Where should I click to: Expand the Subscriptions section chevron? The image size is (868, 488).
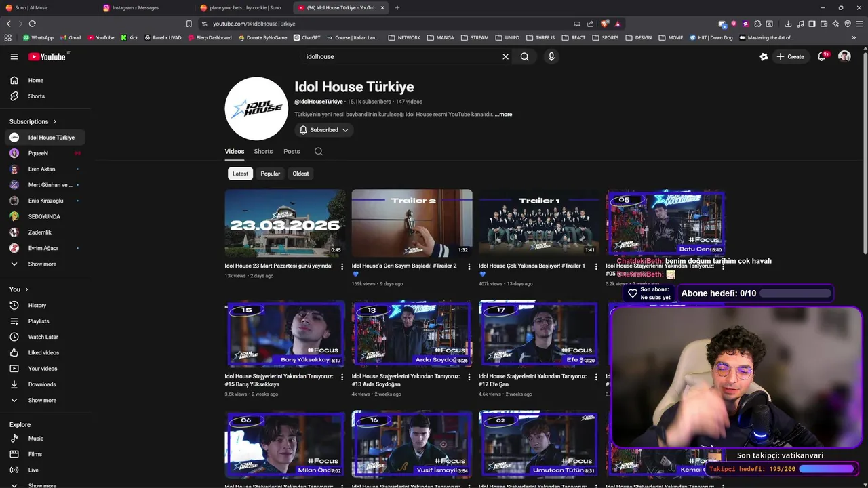54,121
